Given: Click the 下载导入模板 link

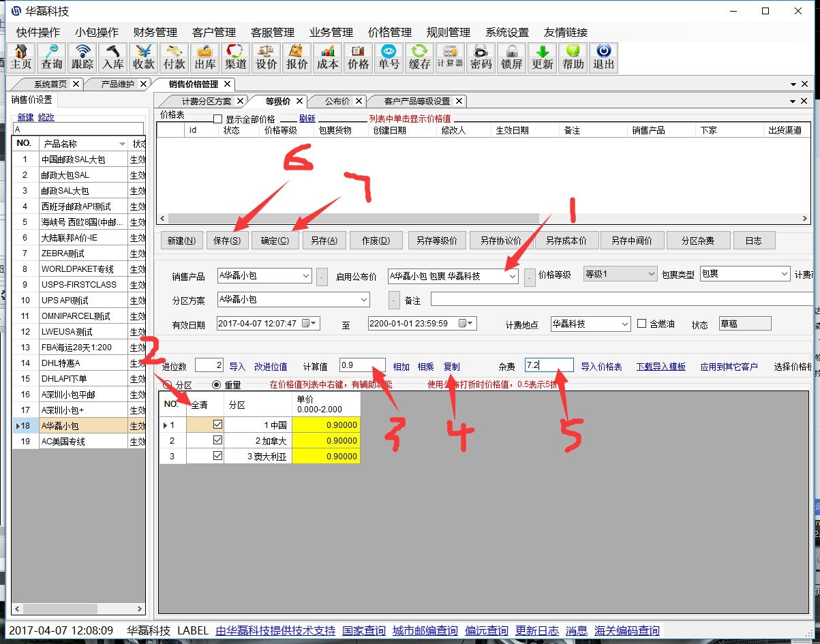Looking at the screenshot, I should pos(660,367).
